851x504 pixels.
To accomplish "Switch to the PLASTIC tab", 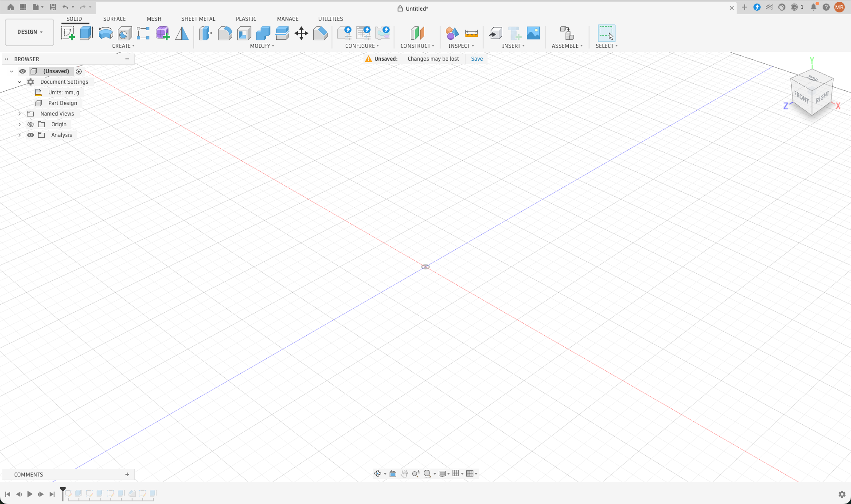I will pyautogui.click(x=246, y=19).
